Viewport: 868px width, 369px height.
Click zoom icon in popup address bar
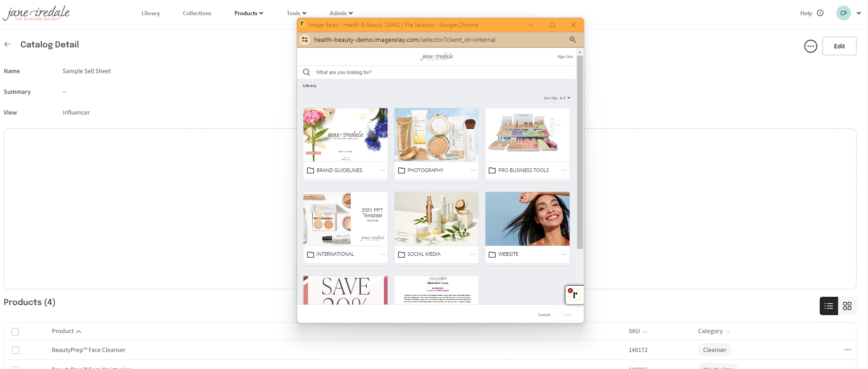point(573,40)
